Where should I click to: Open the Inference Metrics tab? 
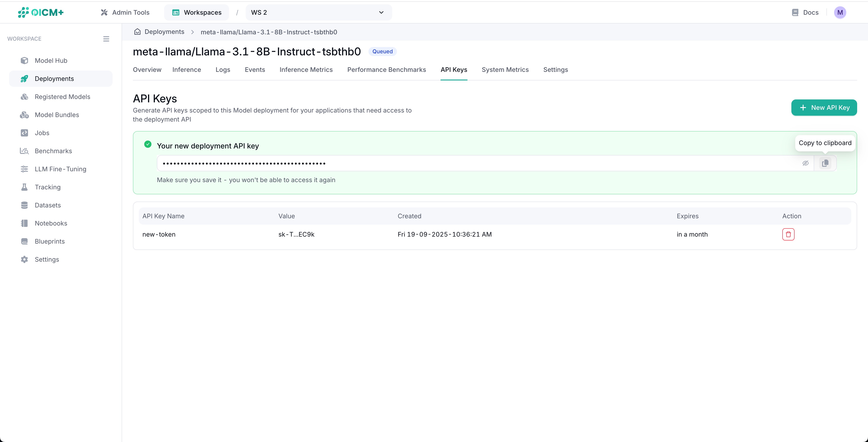306,70
